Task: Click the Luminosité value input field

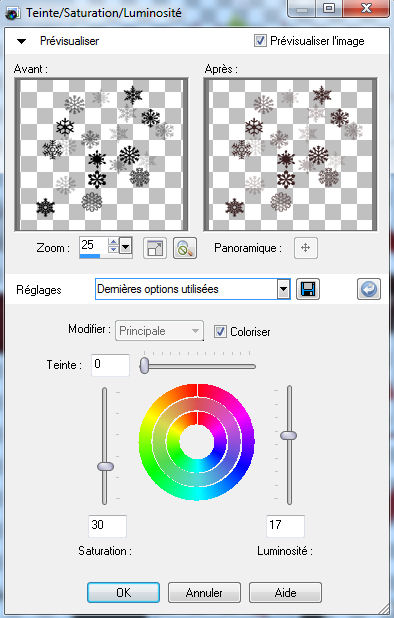Action: 285,526
